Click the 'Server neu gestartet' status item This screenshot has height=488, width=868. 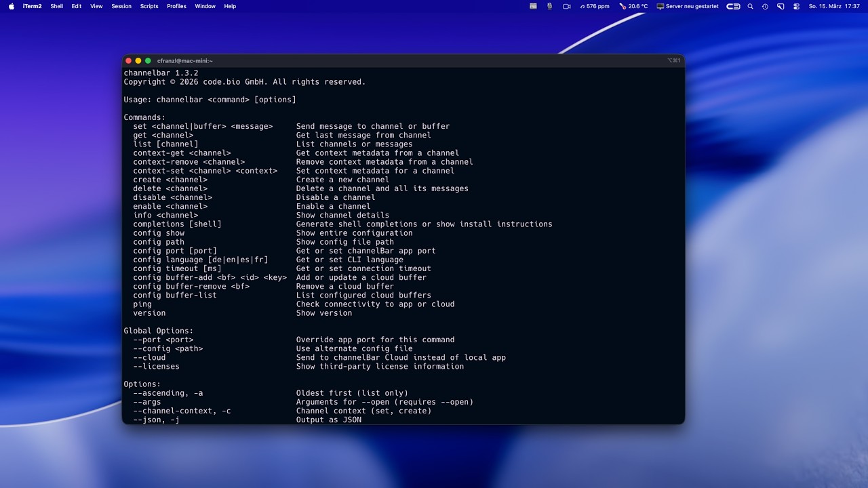coord(688,6)
